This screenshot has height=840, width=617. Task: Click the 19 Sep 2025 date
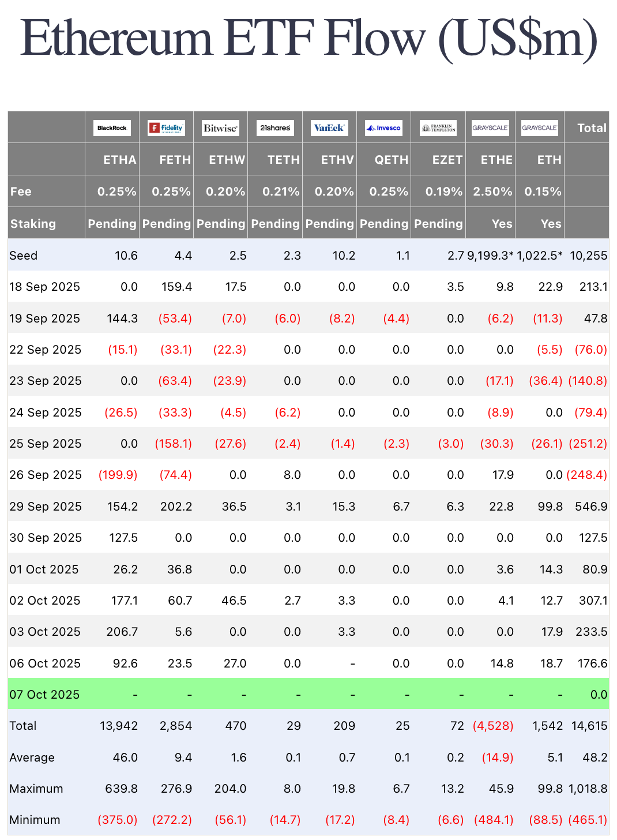pos(44,318)
